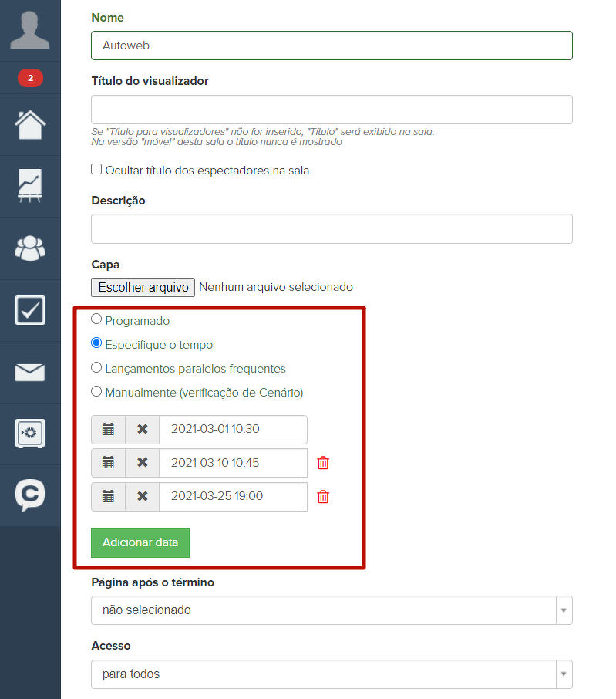Clear the 2021-03-10 10:45 date field
Viewport: 616px width, 699px height.
(142, 463)
